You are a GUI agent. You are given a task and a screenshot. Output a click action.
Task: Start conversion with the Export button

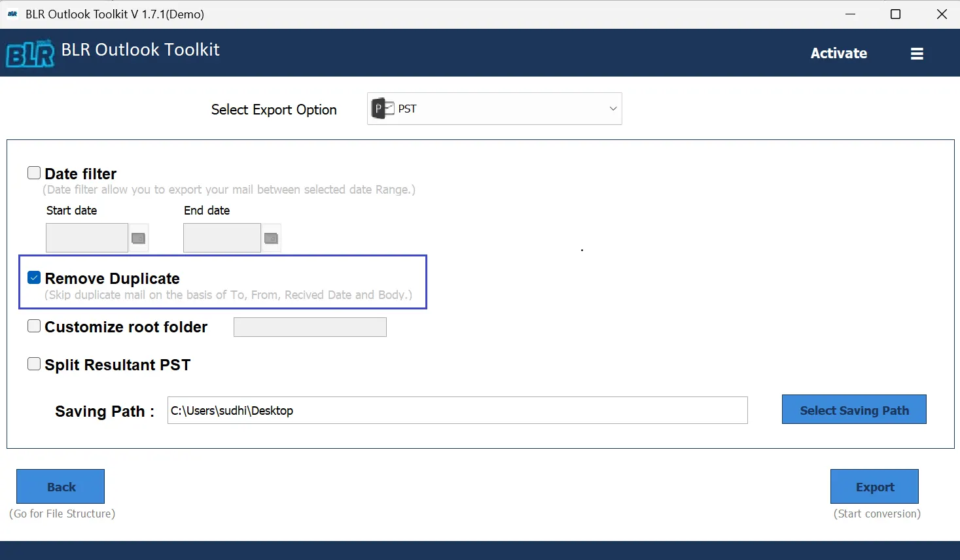(x=874, y=486)
